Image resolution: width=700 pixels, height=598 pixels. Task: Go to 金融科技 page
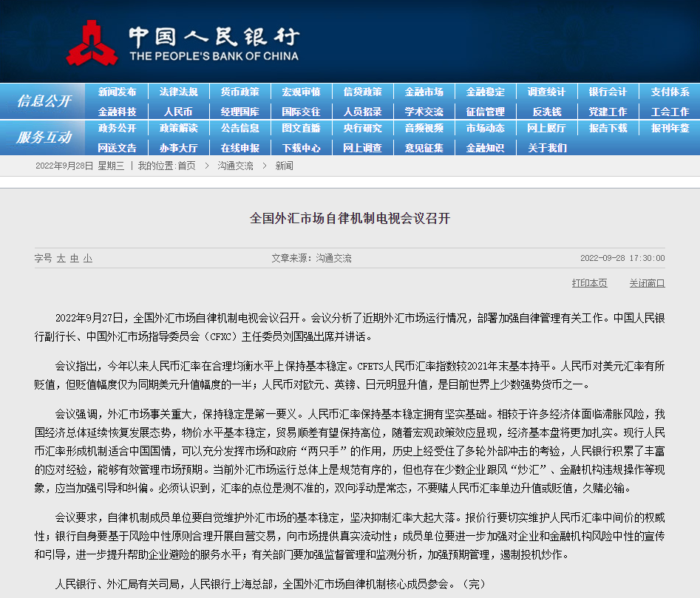pyautogui.click(x=117, y=112)
